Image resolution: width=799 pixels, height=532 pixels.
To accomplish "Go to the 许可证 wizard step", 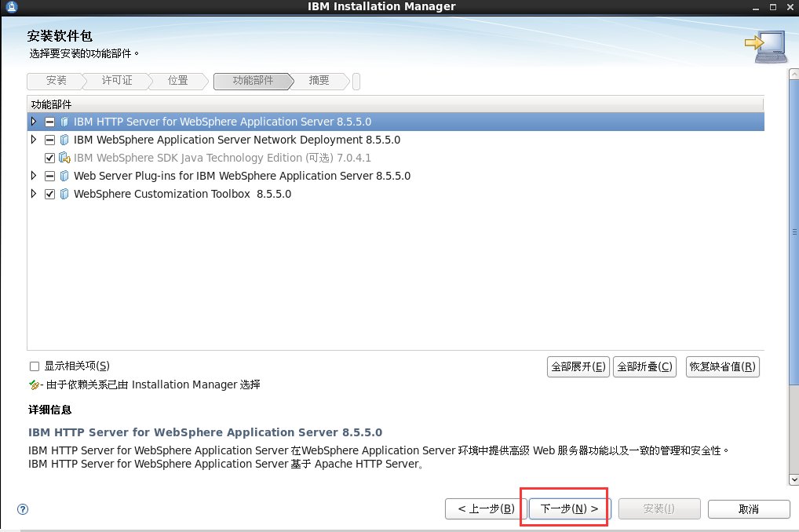I will click(x=117, y=81).
